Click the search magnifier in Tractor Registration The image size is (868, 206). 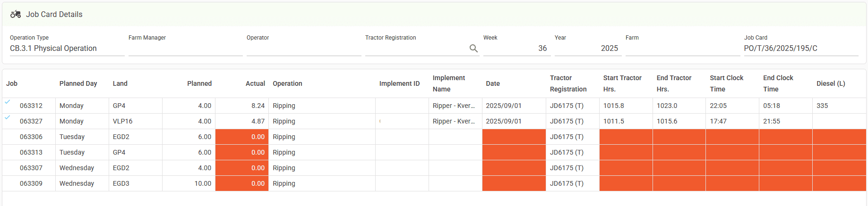click(x=473, y=48)
